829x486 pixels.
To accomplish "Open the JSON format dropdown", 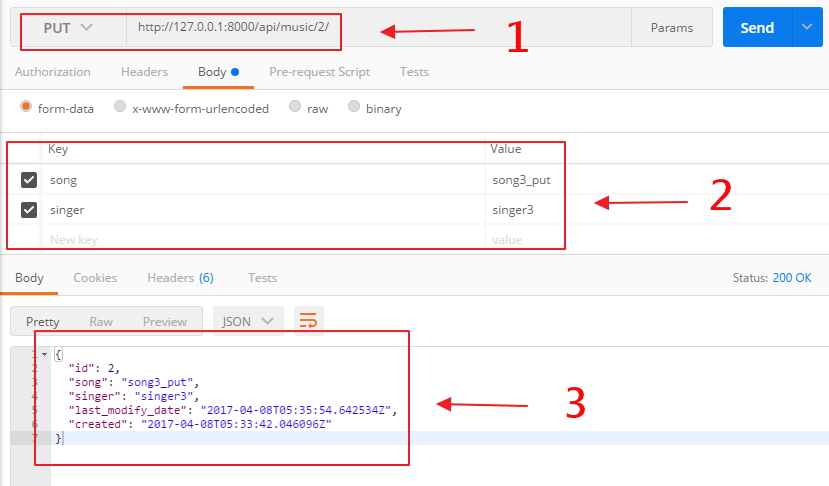I will [248, 321].
